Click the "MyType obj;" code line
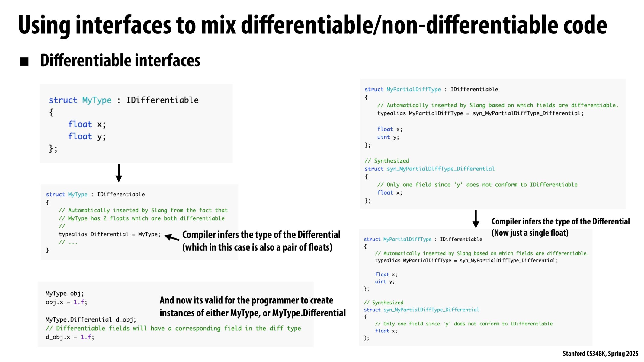This screenshot has height=362, width=644. tap(65, 293)
